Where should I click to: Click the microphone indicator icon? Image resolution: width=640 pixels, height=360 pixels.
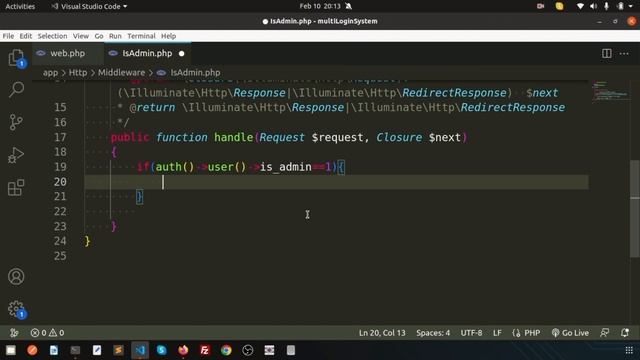(607, 6)
